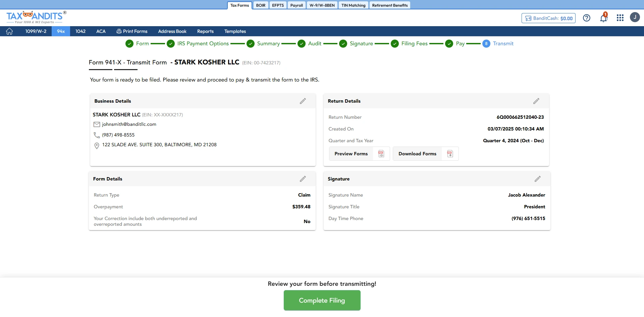Image resolution: width=644 pixels, height=317 pixels.
Task: Open the help question mark icon
Action: 587,18
